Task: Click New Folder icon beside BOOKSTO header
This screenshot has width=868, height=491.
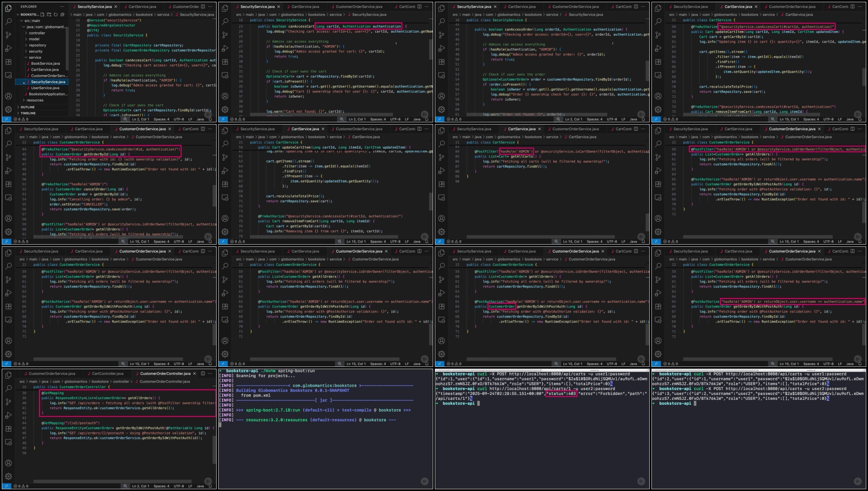Action: pyautogui.click(x=49, y=14)
